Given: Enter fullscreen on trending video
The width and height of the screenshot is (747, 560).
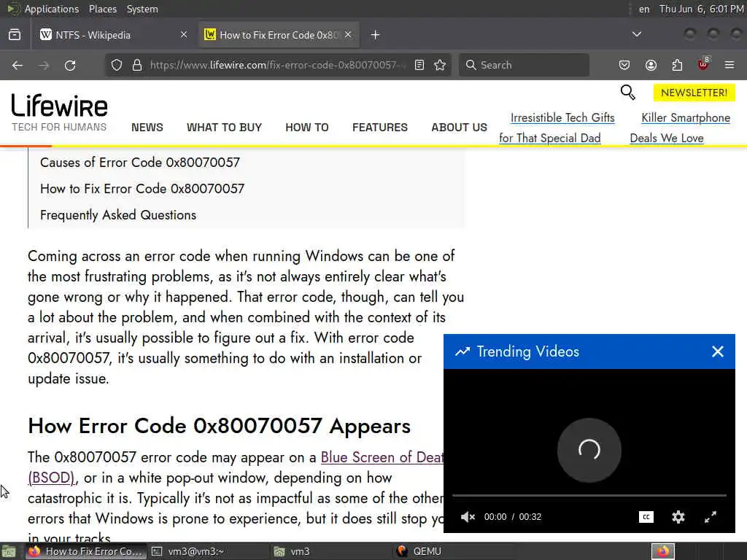Looking at the screenshot, I should (711, 517).
